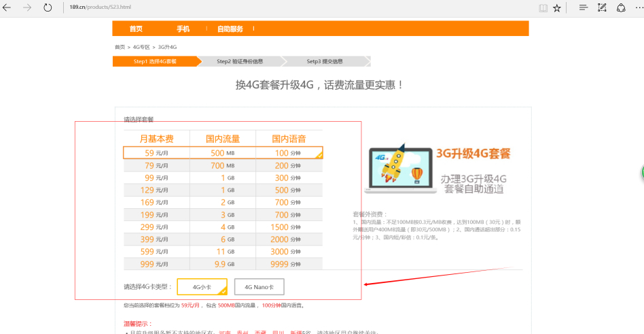Viewport: 644px width, 334px height.
Task: Open the 手机 navigation menu item
Action: tap(183, 29)
